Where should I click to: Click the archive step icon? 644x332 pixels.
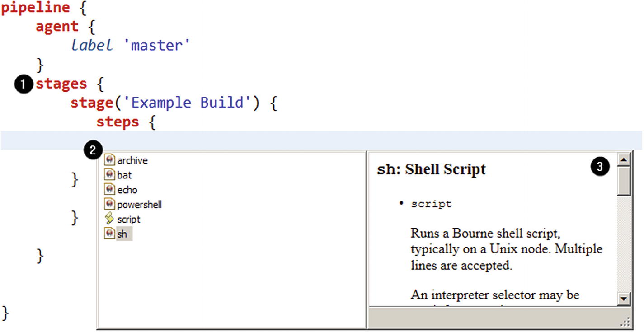click(109, 160)
